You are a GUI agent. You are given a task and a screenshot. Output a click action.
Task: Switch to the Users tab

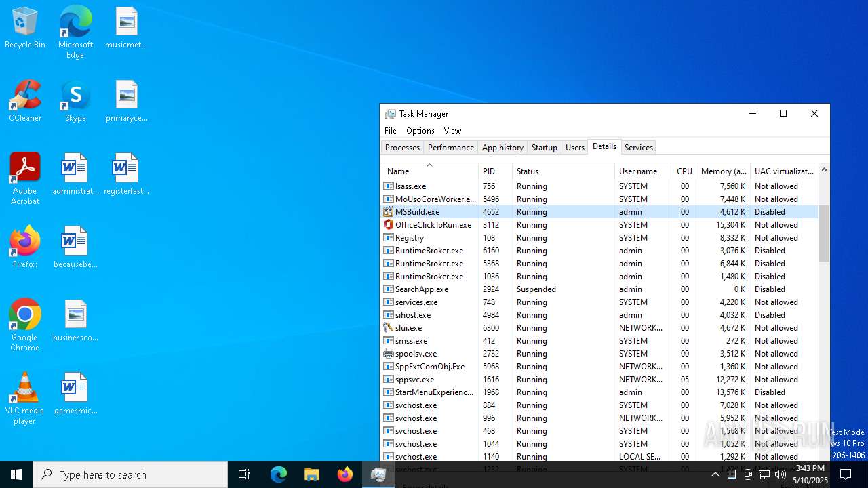[x=575, y=148]
